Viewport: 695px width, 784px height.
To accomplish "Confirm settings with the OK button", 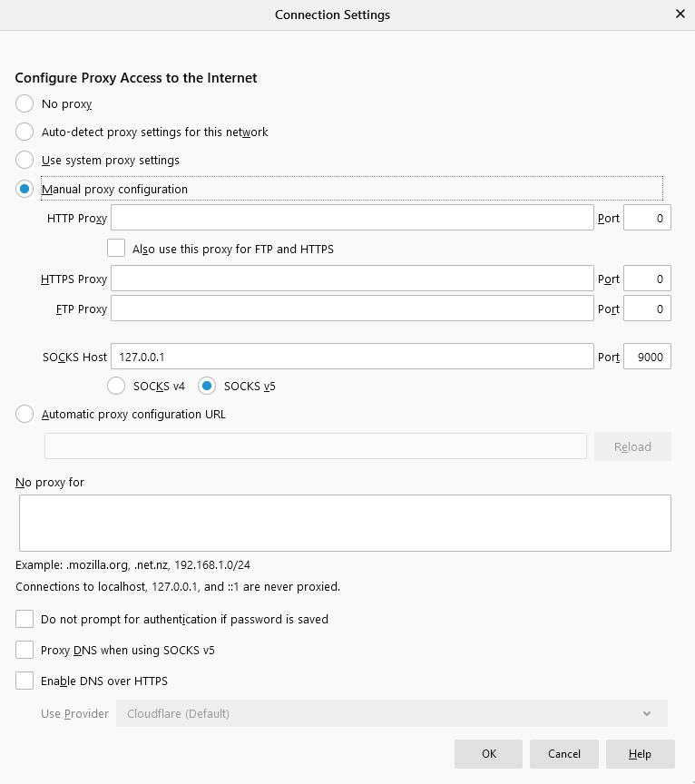I will coord(488,754).
